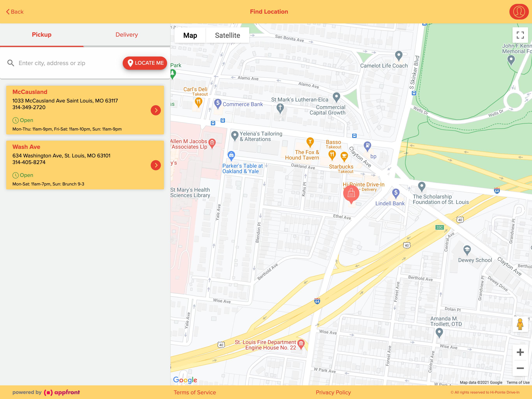Click St. Louis Fire Department pin
This screenshot has height=399, width=532.
pyautogui.click(x=301, y=344)
